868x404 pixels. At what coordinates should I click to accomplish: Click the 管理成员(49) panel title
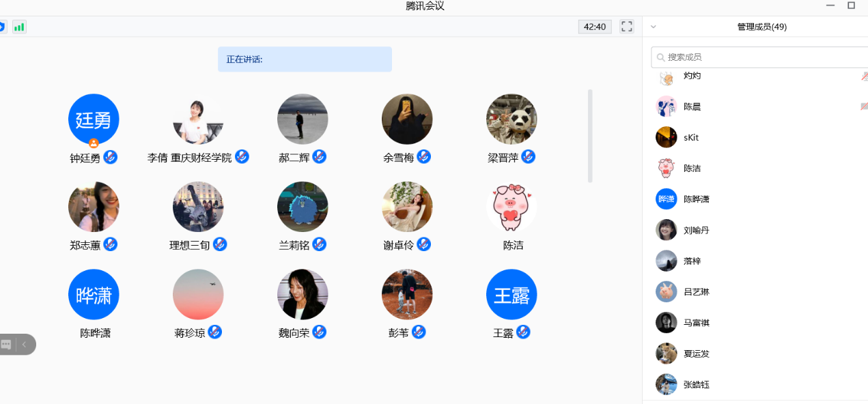pos(761,27)
